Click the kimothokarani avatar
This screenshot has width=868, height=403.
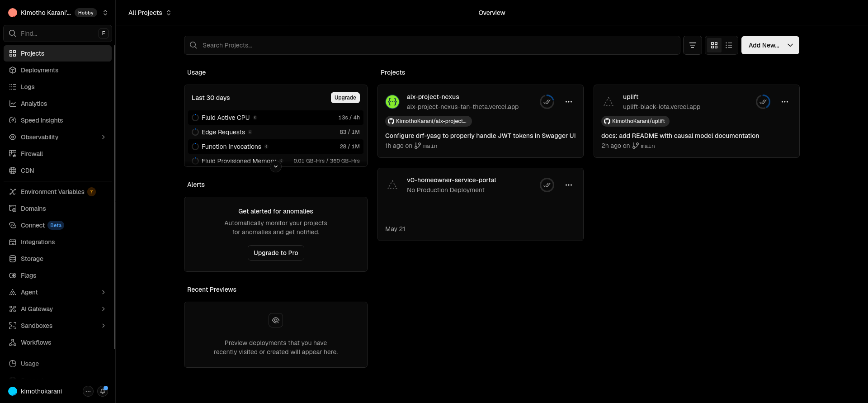point(13,391)
